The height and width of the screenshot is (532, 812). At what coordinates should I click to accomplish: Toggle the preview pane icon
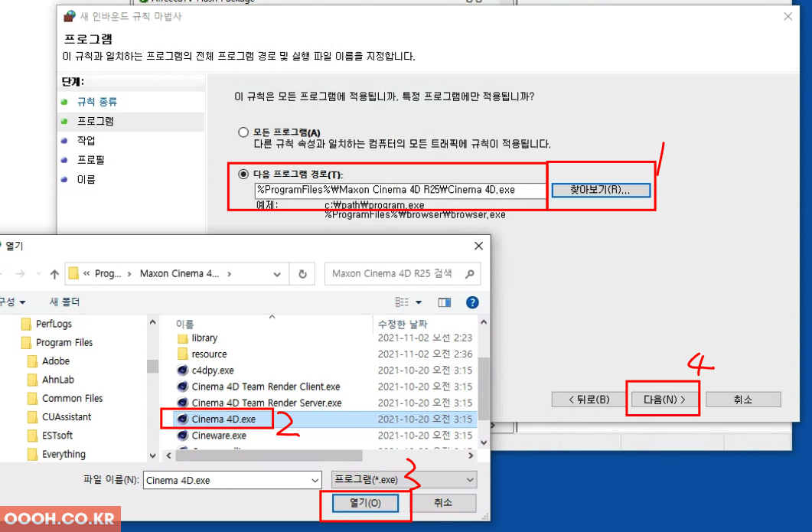tap(445, 302)
